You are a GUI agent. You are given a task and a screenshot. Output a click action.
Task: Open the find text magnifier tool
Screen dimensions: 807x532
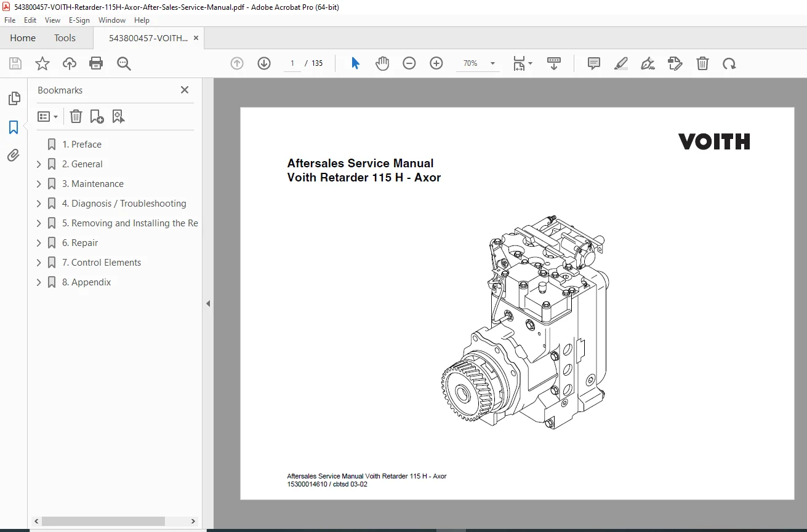pyautogui.click(x=124, y=63)
